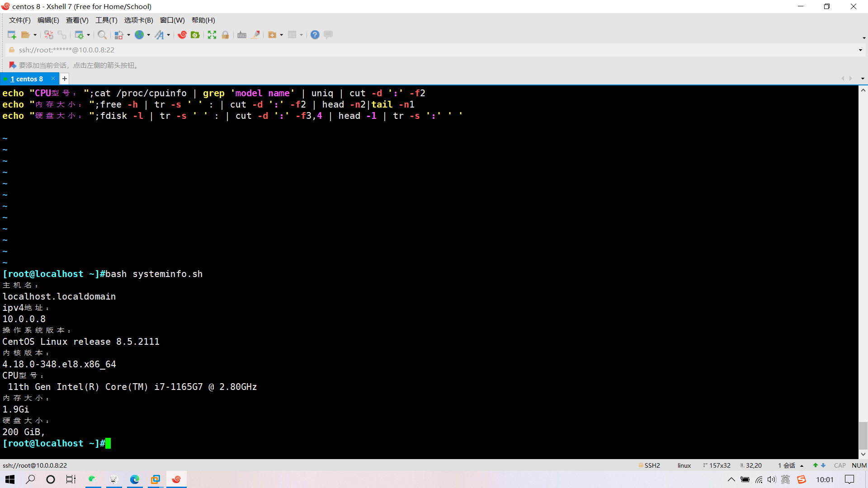Toggle full screen mode icon
This screenshot has height=488, width=868.
[x=212, y=35]
